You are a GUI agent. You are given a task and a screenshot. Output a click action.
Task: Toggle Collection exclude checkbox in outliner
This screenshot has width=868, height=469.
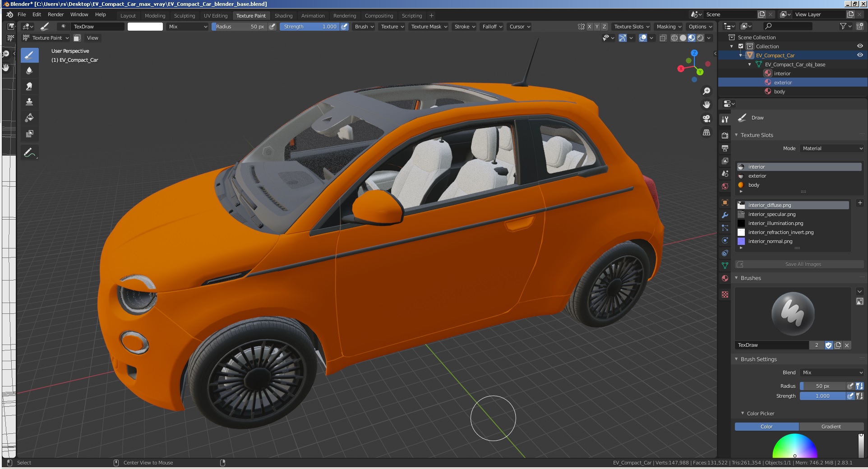pyautogui.click(x=741, y=46)
